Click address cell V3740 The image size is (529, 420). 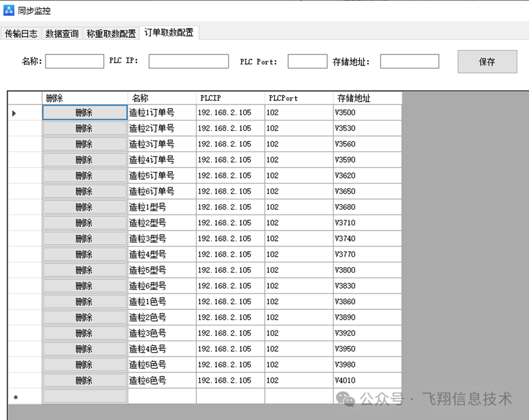coord(368,238)
